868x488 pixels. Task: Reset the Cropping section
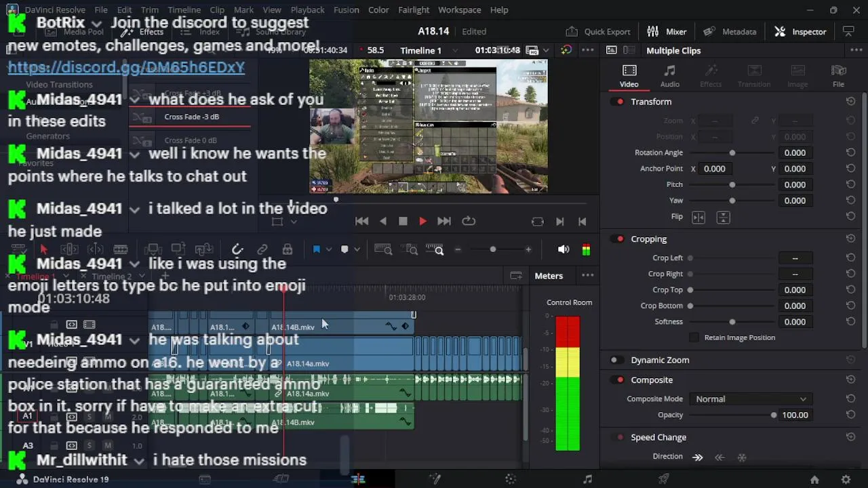(x=850, y=239)
